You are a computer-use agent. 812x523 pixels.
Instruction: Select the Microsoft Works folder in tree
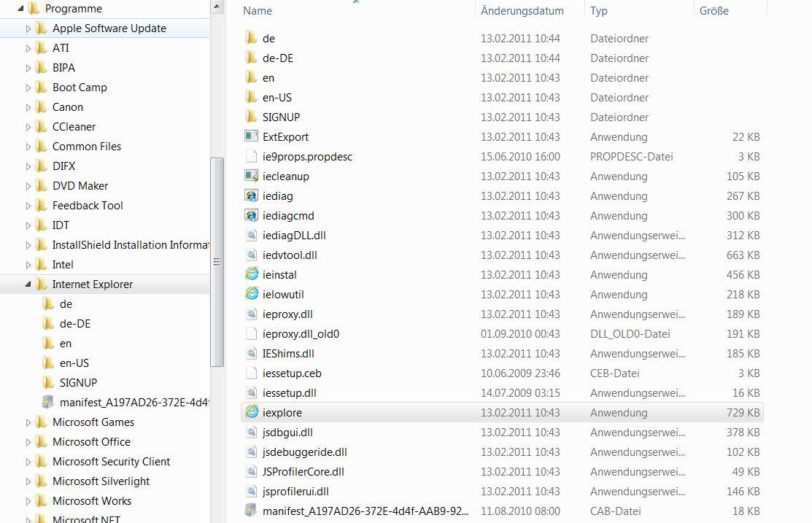click(x=92, y=500)
